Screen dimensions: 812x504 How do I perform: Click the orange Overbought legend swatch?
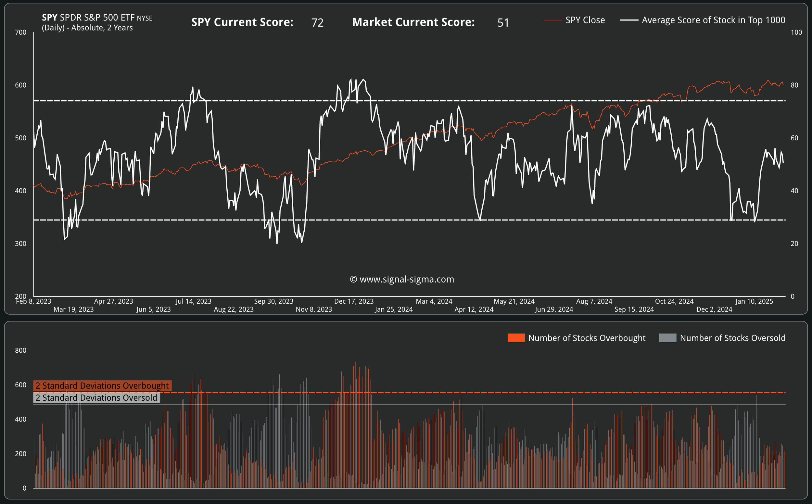click(x=516, y=338)
